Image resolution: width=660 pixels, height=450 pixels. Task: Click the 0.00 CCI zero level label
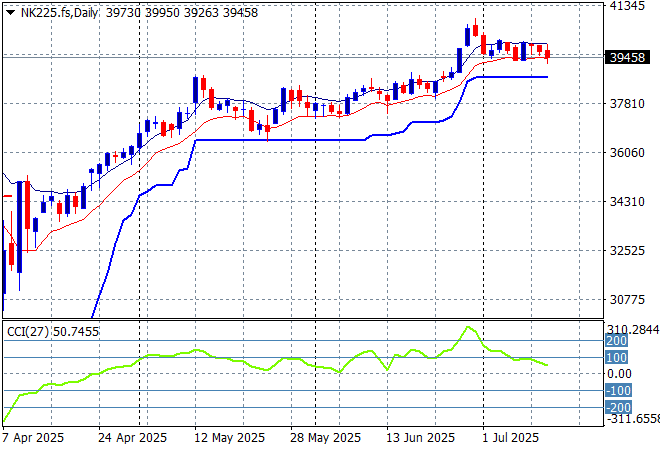[x=620, y=374]
